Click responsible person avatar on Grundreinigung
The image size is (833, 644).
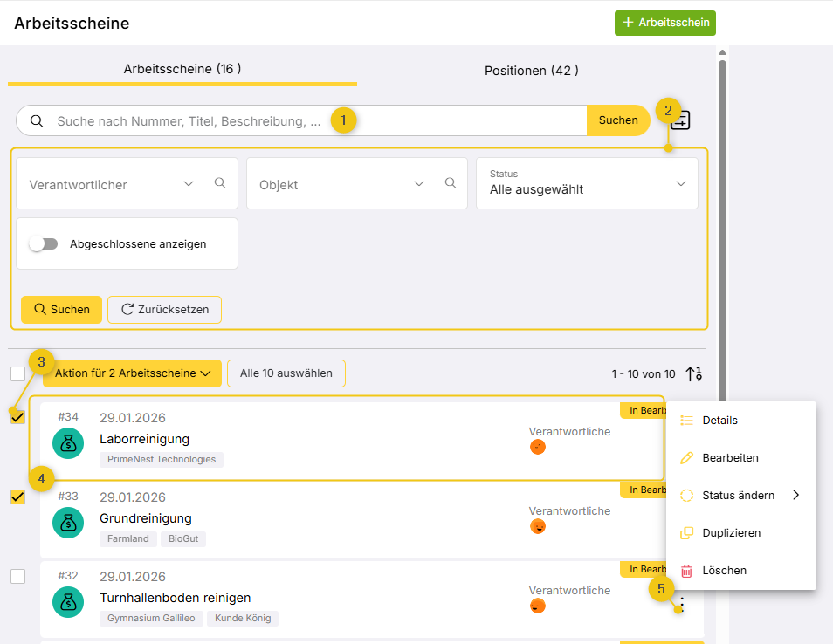538,526
